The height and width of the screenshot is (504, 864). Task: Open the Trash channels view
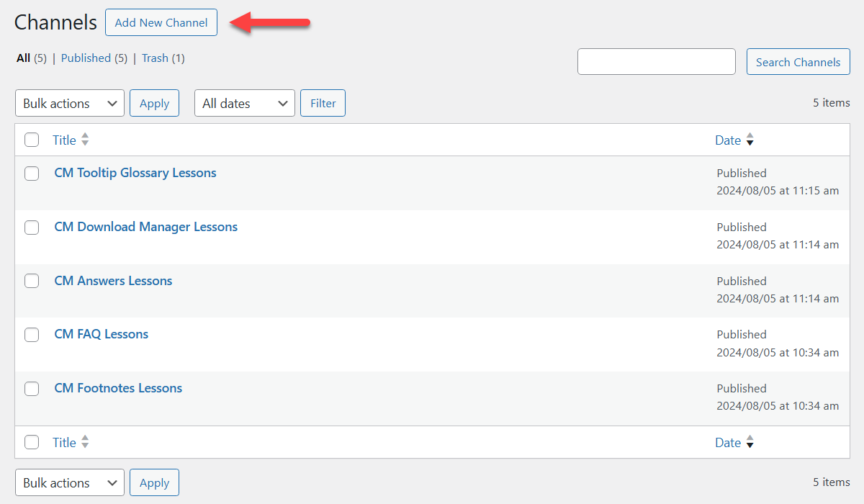click(155, 58)
